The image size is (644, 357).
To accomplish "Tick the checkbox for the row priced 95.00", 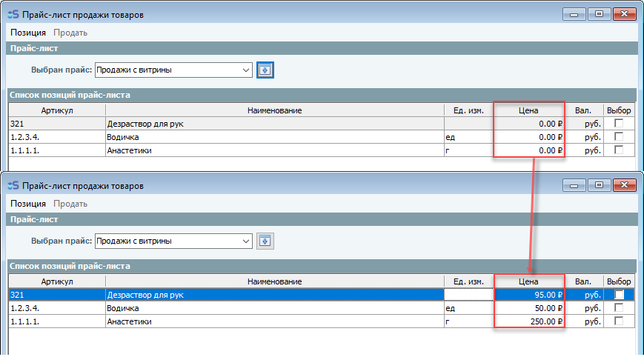I will click(x=619, y=295).
